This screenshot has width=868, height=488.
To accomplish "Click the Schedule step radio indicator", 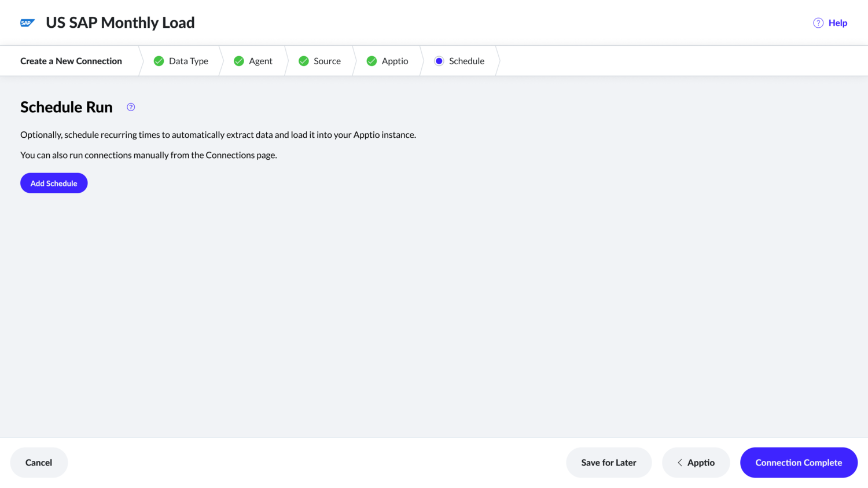I will [439, 61].
